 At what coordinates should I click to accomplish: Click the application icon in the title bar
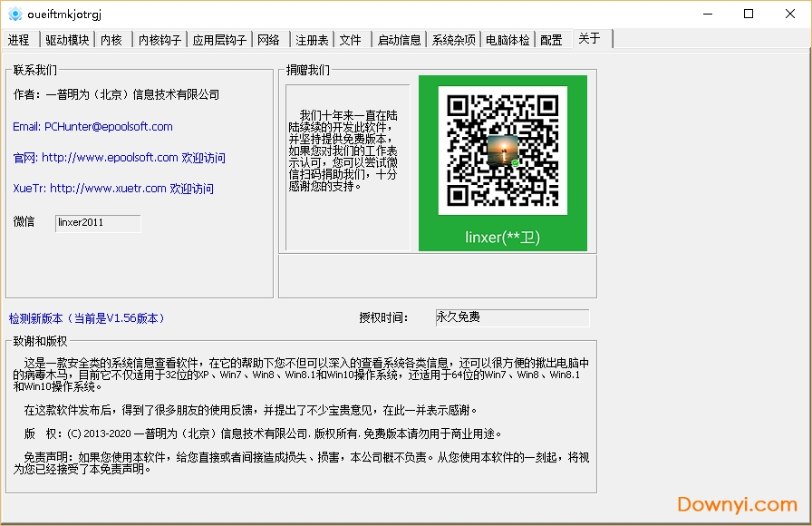(x=14, y=14)
